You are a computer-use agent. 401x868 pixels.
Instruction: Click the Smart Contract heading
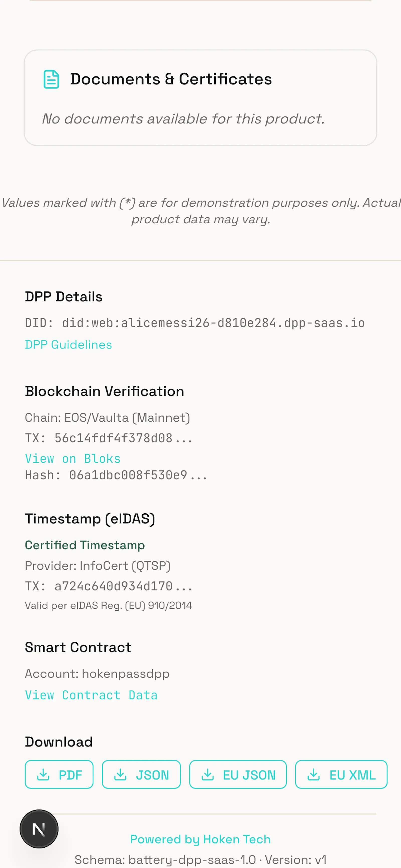pos(78,648)
